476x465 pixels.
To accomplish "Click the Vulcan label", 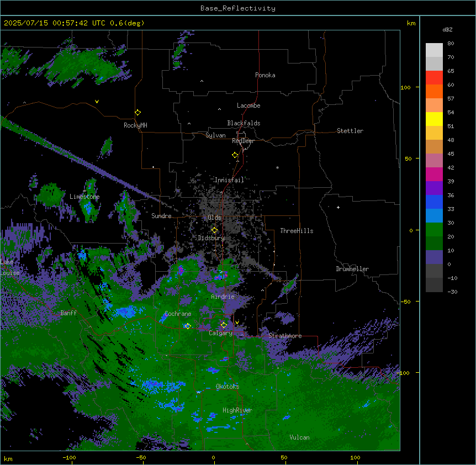I will [299, 437].
